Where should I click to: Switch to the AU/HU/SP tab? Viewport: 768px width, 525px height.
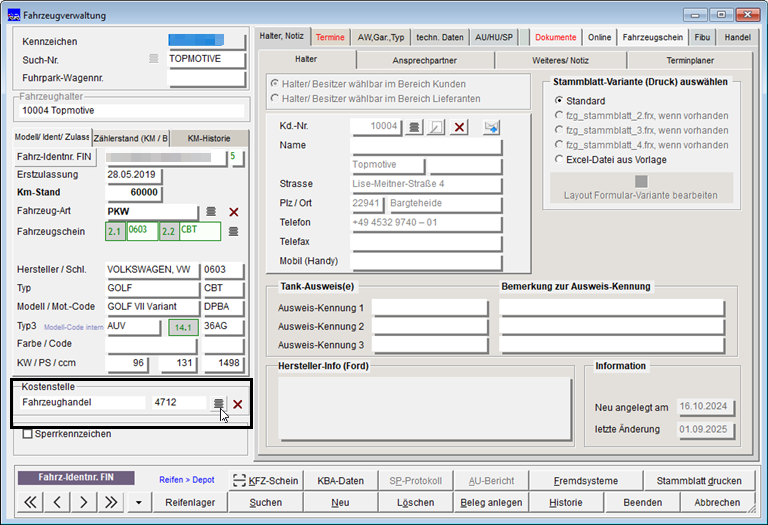click(x=494, y=37)
